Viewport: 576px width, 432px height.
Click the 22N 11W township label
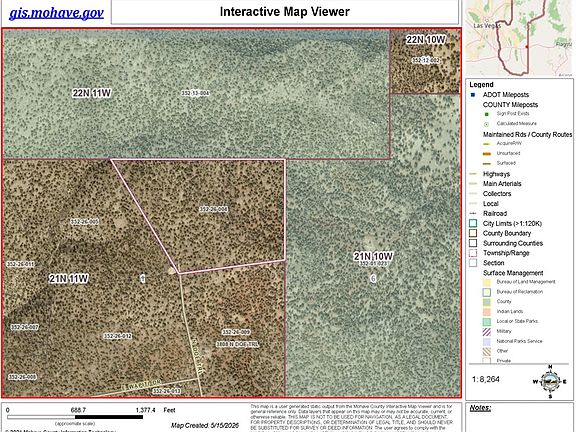click(91, 93)
